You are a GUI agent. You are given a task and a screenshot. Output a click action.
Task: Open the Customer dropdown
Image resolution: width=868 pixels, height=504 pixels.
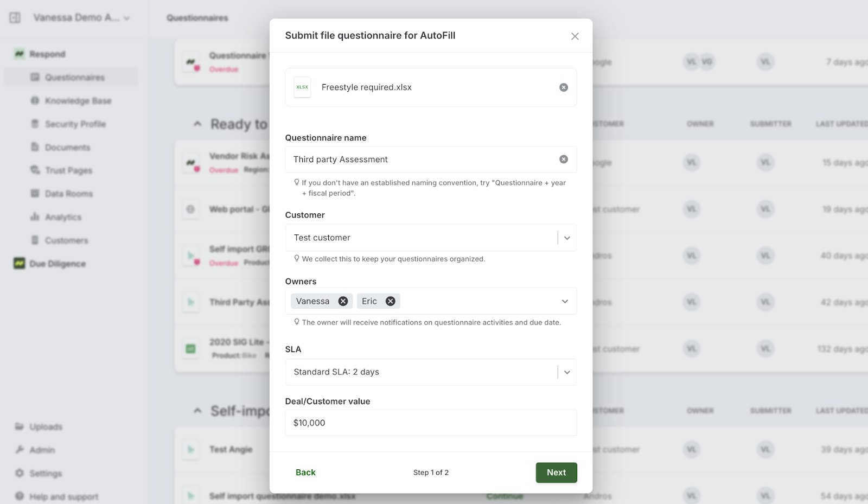567,238
